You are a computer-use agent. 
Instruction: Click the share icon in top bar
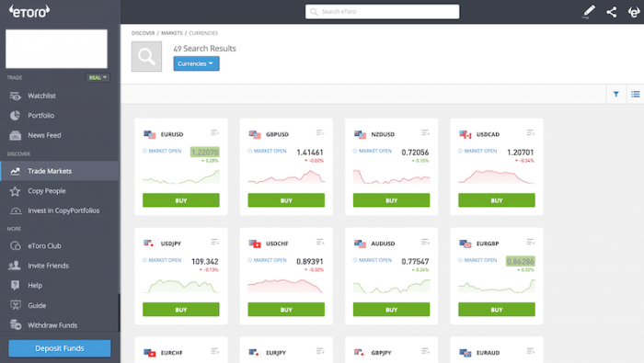(x=611, y=12)
